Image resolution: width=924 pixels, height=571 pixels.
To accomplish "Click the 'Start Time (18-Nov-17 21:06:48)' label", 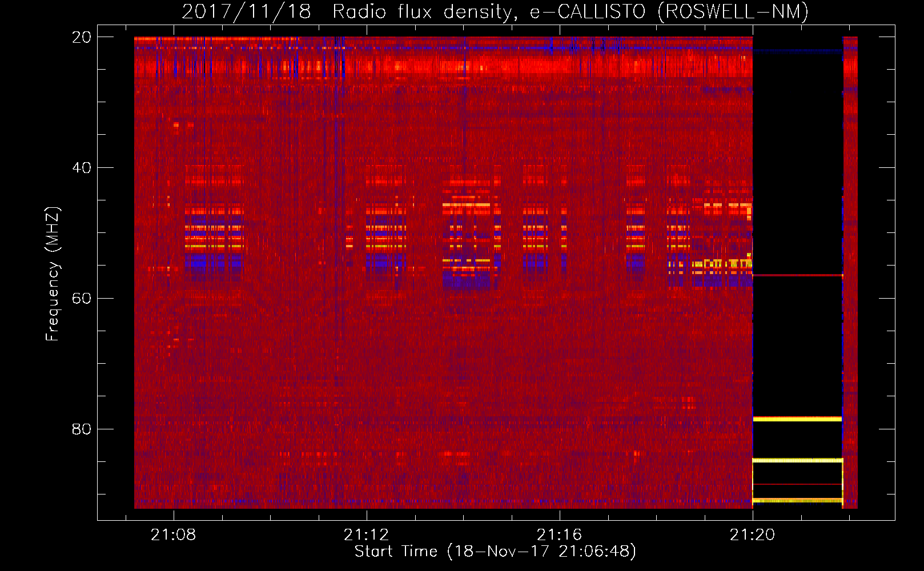I will (x=495, y=552).
